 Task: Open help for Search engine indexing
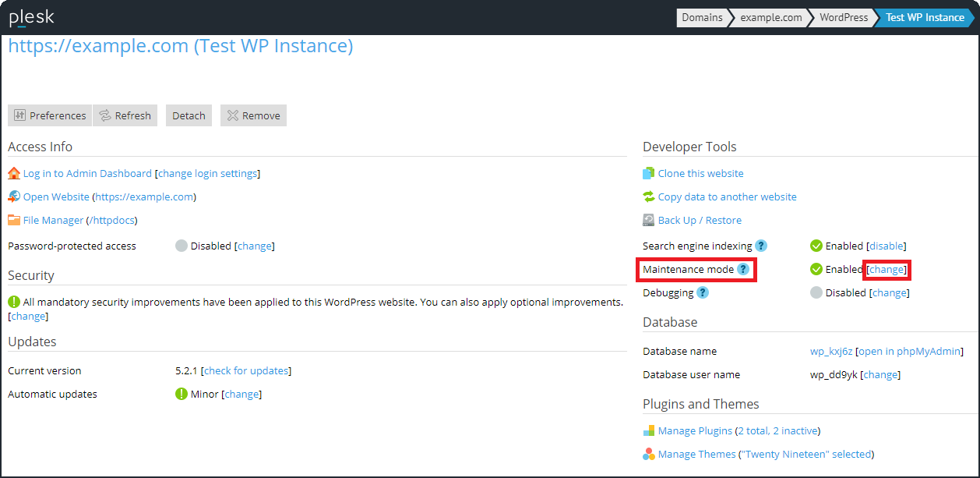761,246
